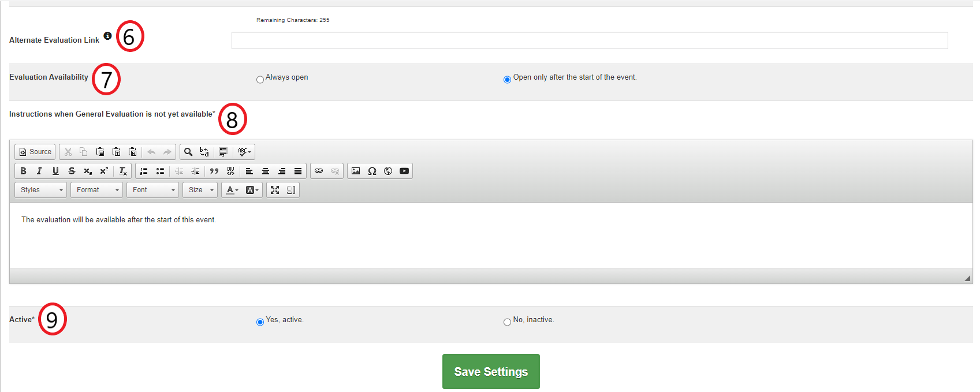Open the insert link dialog
The height and width of the screenshot is (392, 980).
coord(319,171)
